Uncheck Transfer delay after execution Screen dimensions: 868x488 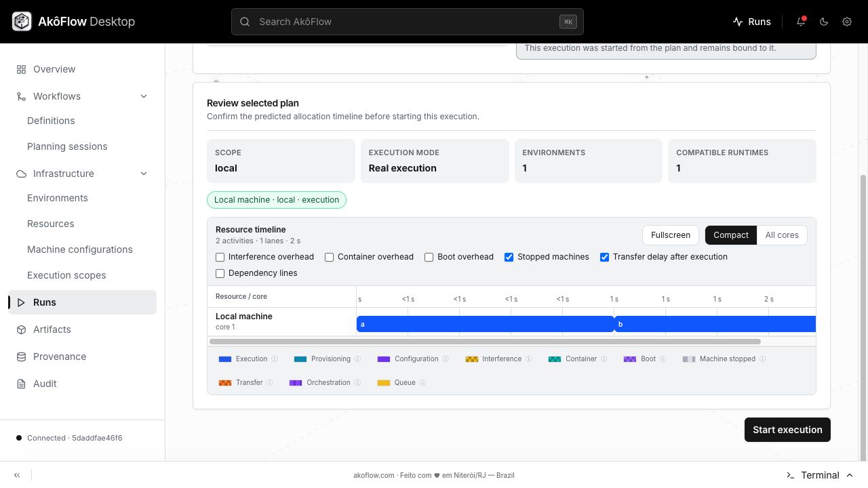[x=604, y=257]
